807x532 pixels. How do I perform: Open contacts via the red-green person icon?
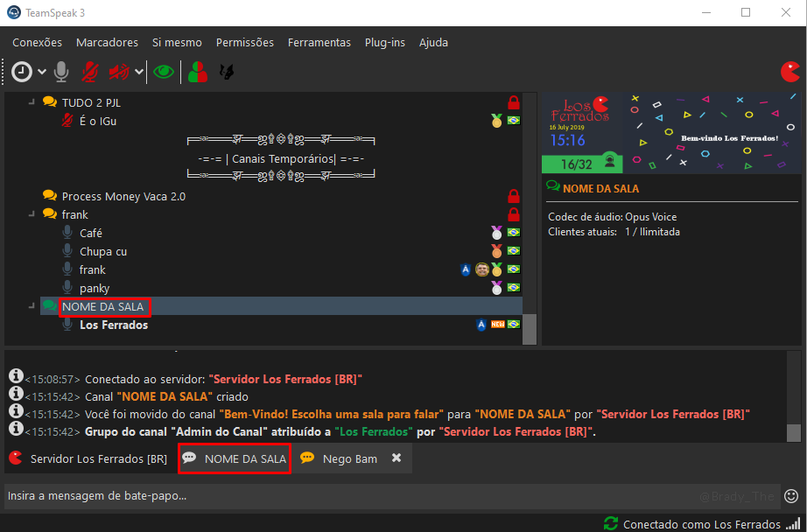199,72
